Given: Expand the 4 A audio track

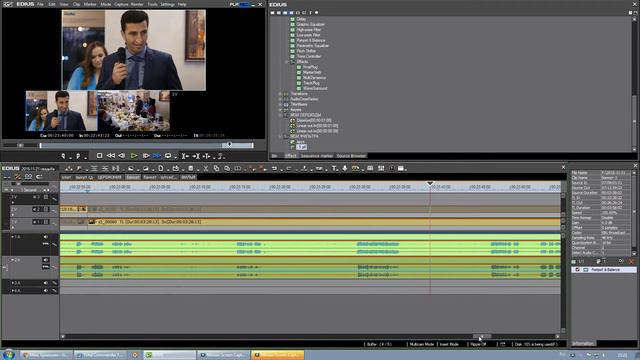Looking at the screenshot, I should point(12,291).
